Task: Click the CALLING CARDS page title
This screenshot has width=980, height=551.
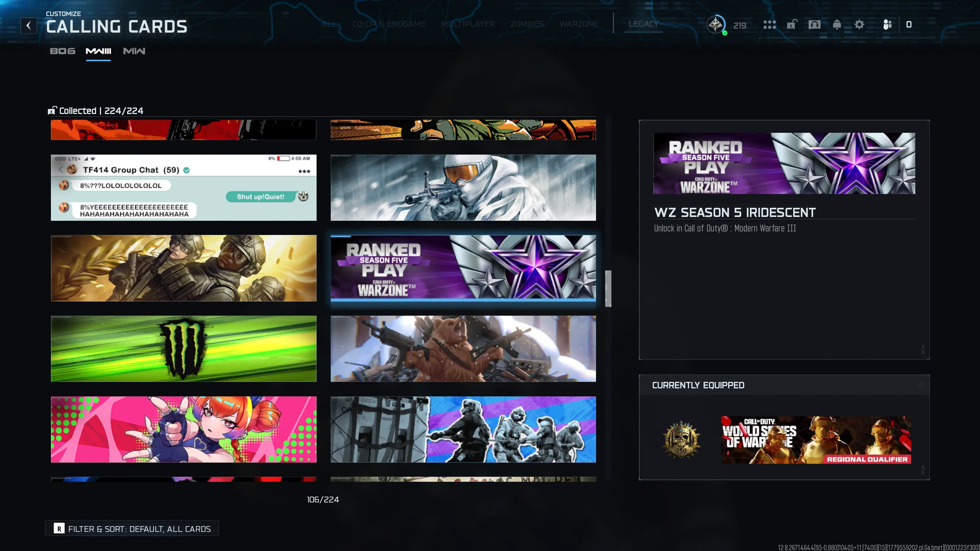Action: 117,27
